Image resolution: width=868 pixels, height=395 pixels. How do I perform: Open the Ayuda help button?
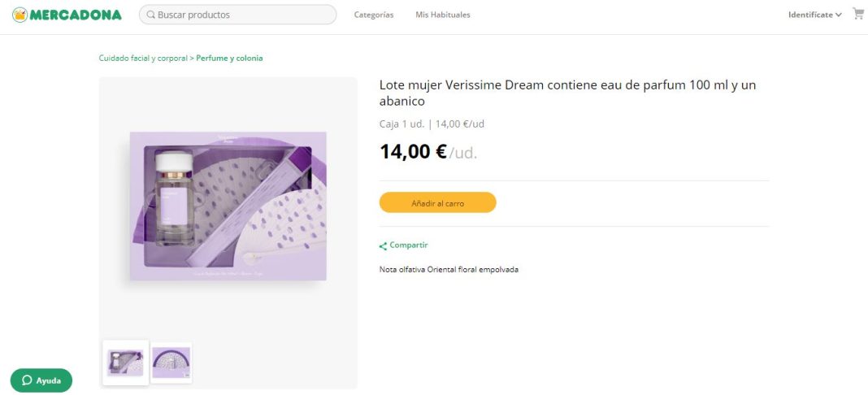[41, 380]
